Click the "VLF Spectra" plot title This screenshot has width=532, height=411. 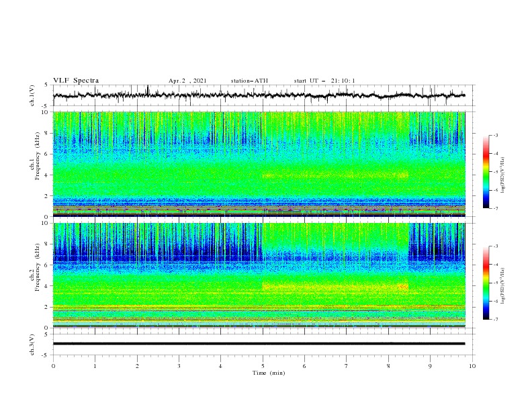(x=76, y=81)
